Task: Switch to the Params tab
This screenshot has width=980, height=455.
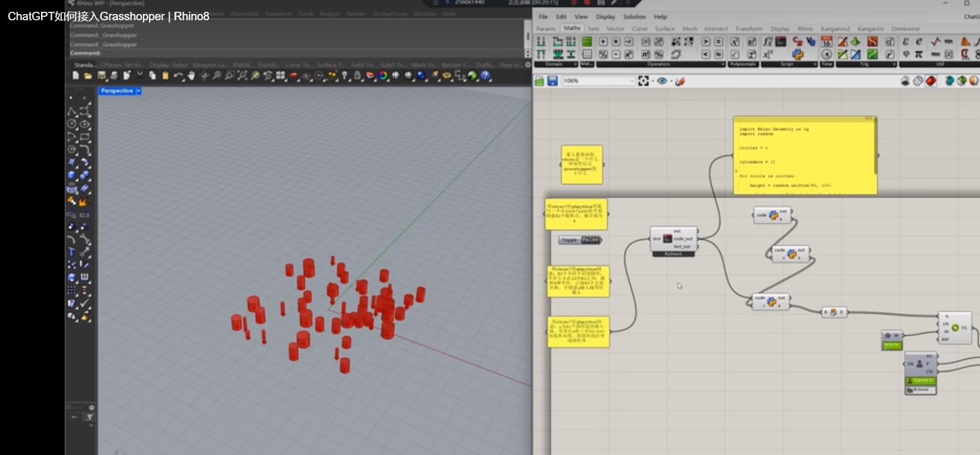Action: pyautogui.click(x=545, y=29)
